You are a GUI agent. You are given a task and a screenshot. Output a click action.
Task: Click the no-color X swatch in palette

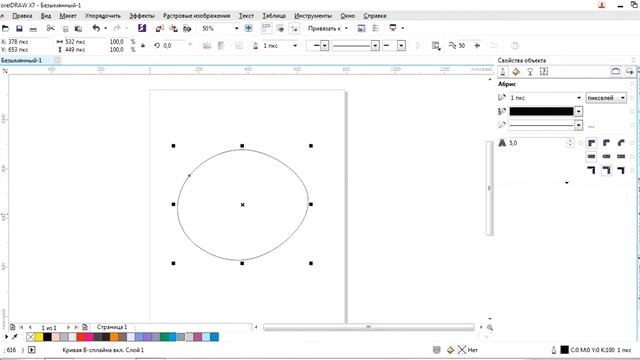tap(31, 337)
